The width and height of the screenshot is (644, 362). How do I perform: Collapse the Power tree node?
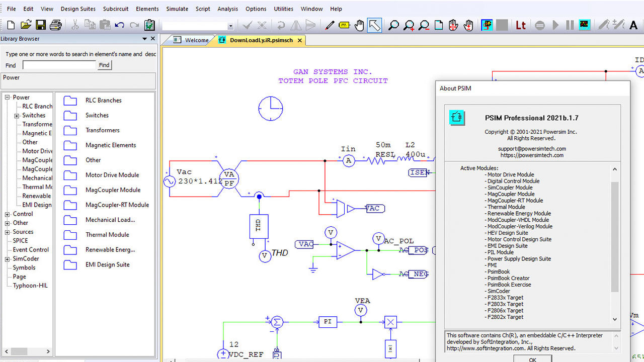tap(8, 98)
